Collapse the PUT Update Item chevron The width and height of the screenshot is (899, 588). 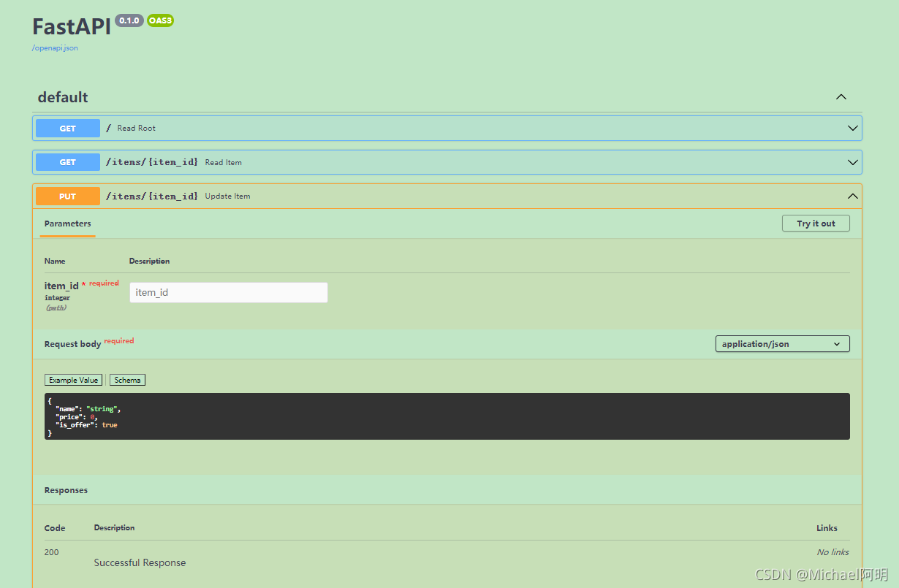point(852,196)
